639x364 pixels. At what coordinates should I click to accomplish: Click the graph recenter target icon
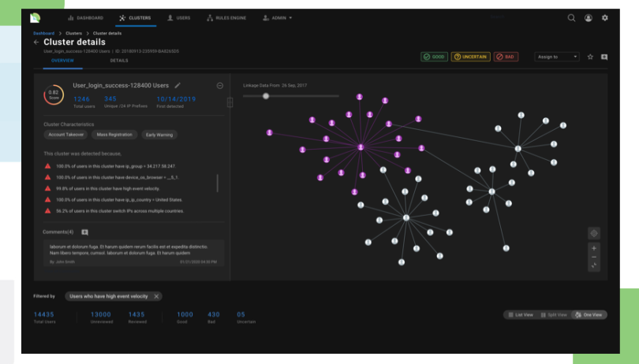pos(594,233)
